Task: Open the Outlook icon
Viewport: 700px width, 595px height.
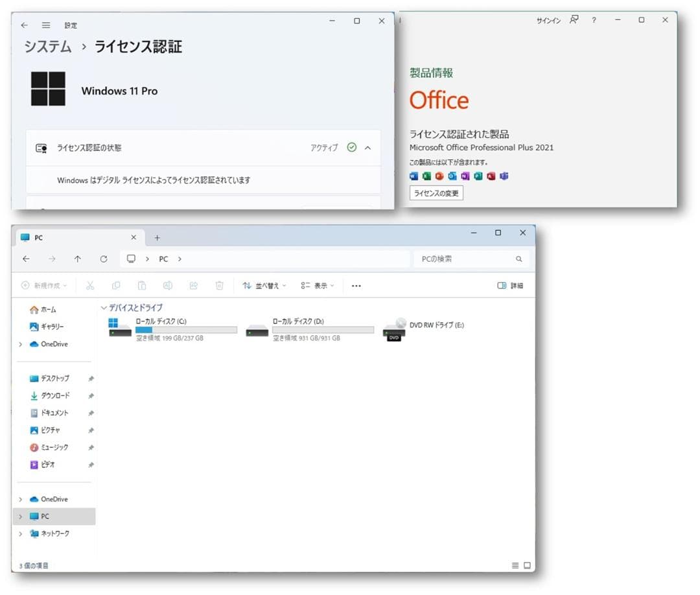Action: click(x=452, y=176)
